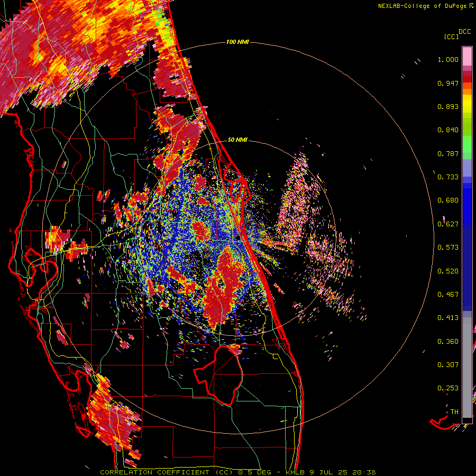Click the 0.787 scale value
Screen dimensions: 476x476
448,153
